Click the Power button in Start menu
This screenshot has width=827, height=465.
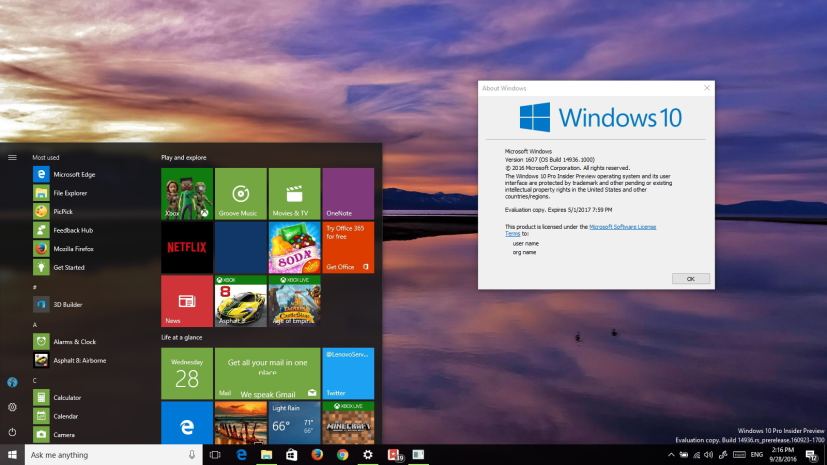point(12,432)
